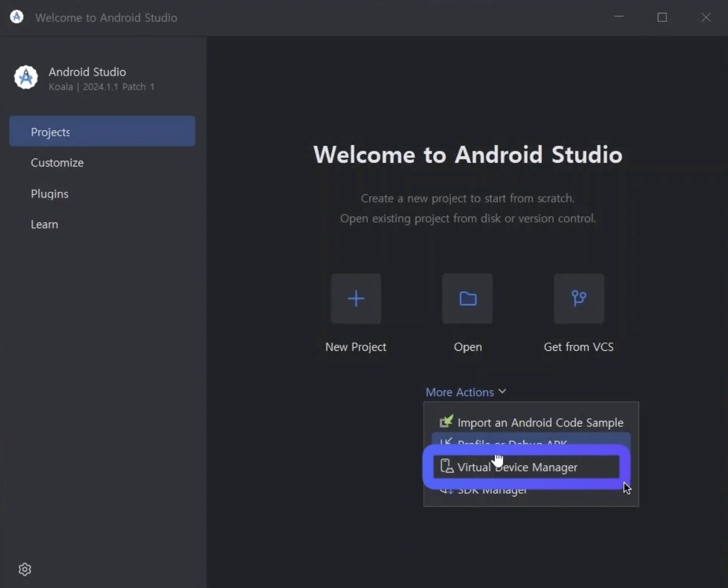Screen dimensions: 728x588
Task: Minimize the Welcome window
Action: coord(619,17)
